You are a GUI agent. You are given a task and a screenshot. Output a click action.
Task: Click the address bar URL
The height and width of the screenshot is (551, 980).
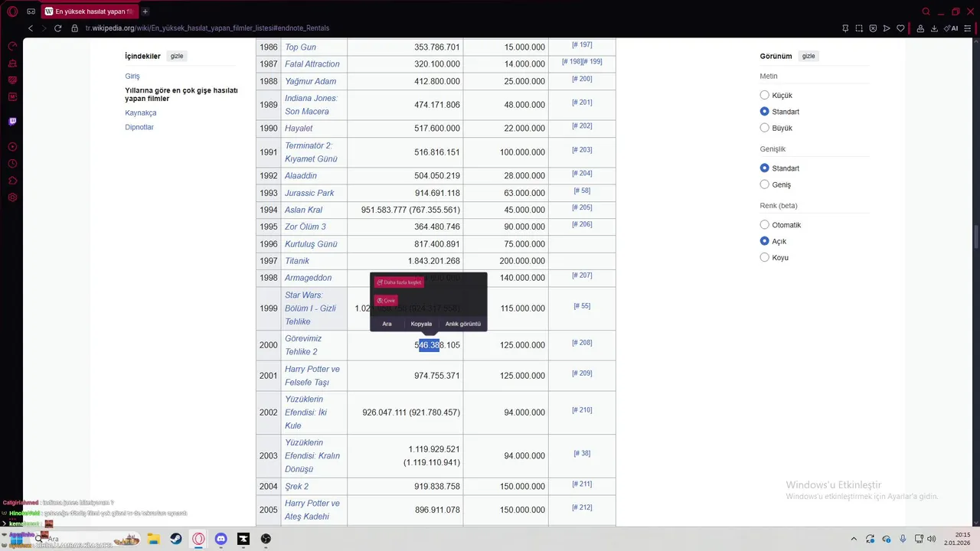207,28
